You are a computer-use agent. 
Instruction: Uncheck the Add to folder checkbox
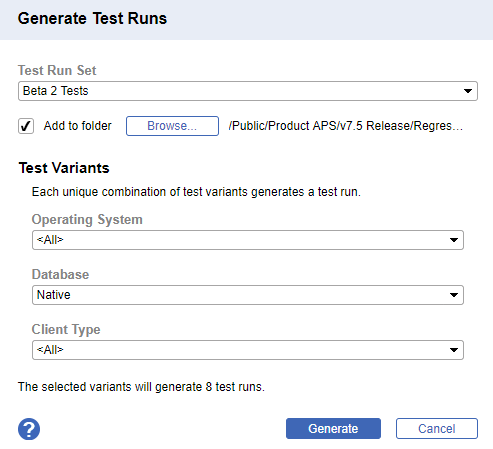pyautogui.click(x=26, y=126)
